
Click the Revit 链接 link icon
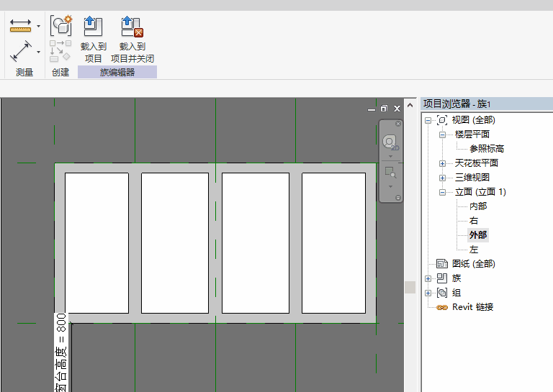(442, 307)
